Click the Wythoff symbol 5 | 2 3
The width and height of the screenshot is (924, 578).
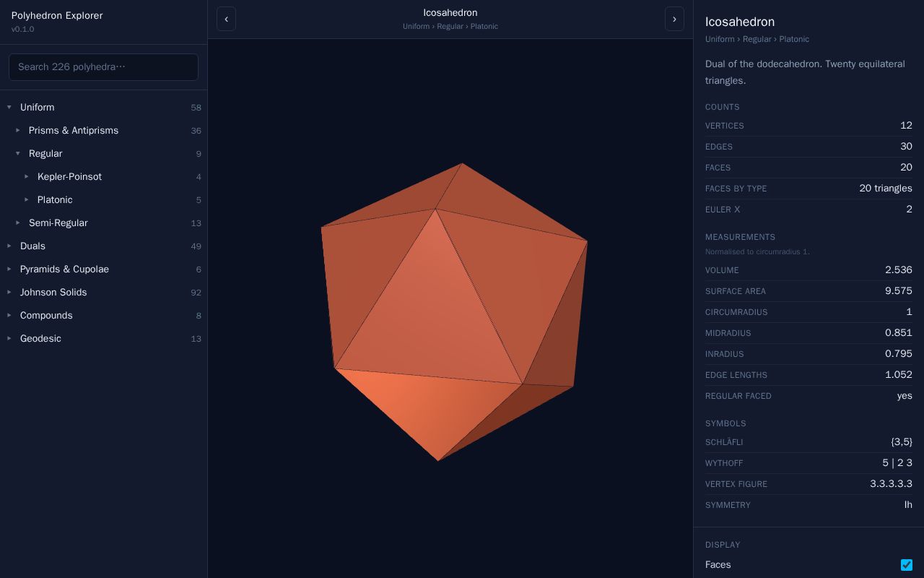pyautogui.click(x=897, y=463)
